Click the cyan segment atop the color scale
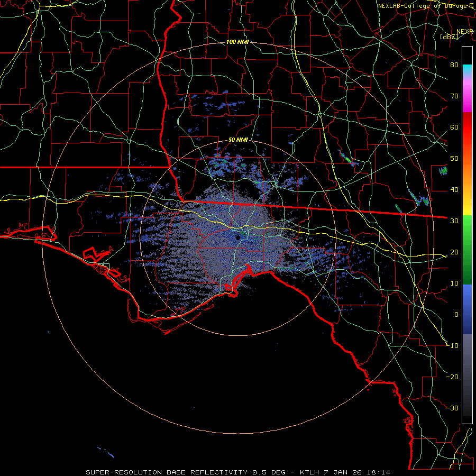The height and width of the screenshot is (476, 476). pos(467,70)
